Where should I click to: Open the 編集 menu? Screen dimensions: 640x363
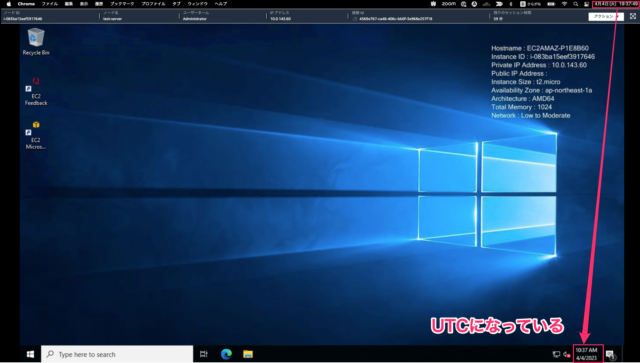click(69, 4)
